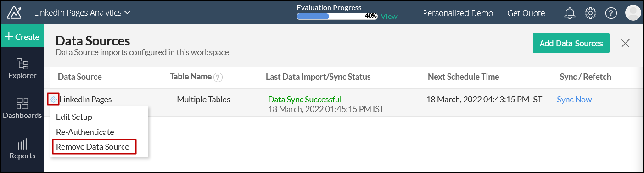
Task: Click the Add Data Sources button
Action: (x=571, y=44)
